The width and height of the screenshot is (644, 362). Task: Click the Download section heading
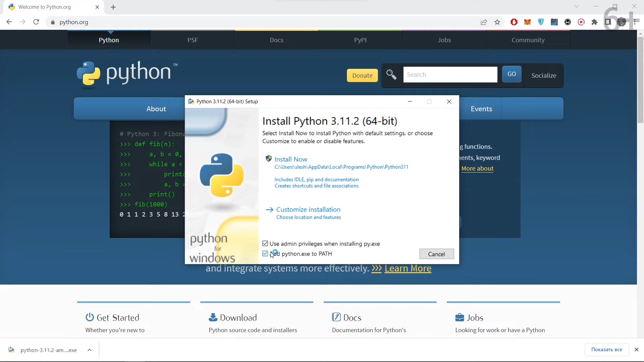click(x=238, y=317)
